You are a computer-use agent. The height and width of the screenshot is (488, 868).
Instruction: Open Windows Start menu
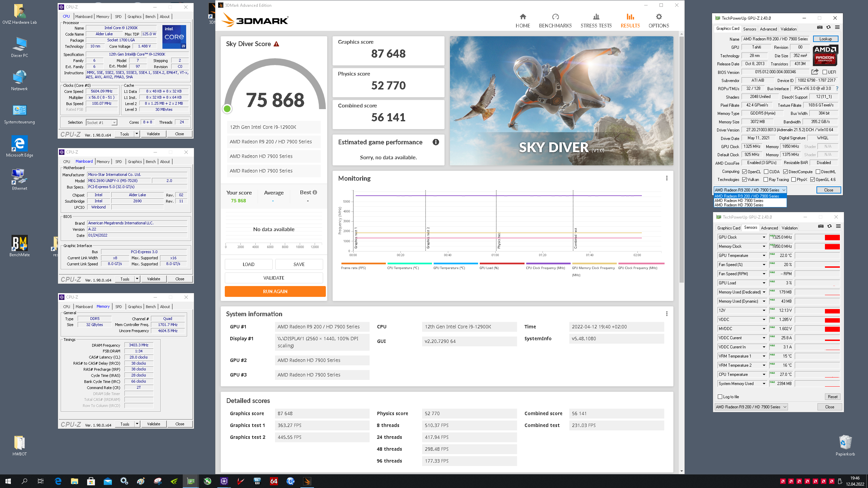click(8, 481)
